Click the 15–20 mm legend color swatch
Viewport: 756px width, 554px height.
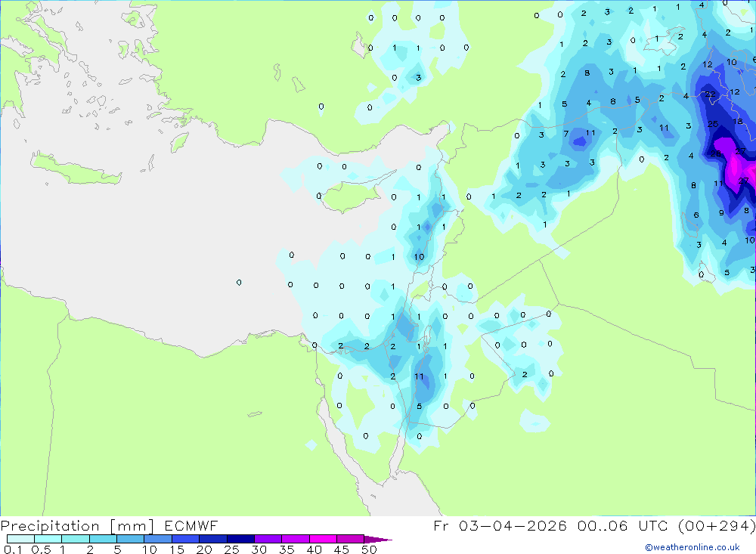tap(186, 539)
